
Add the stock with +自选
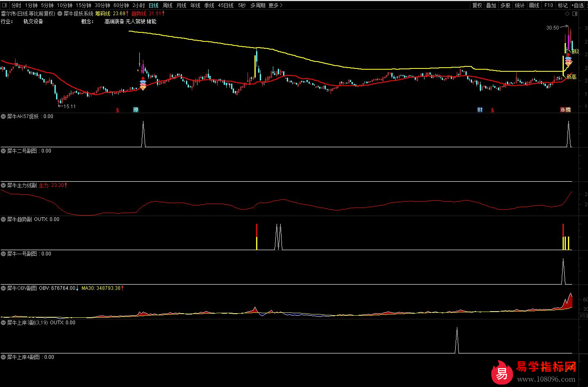[x=577, y=5]
